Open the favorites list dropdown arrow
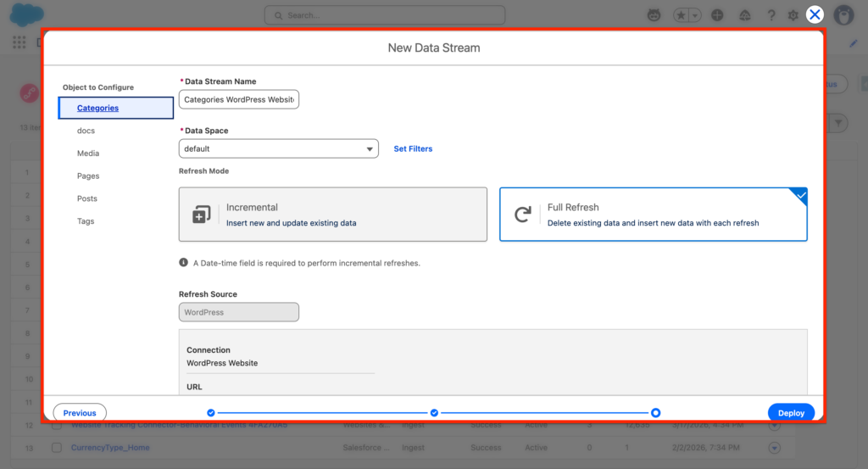This screenshot has width=868, height=469. [695, 15]
